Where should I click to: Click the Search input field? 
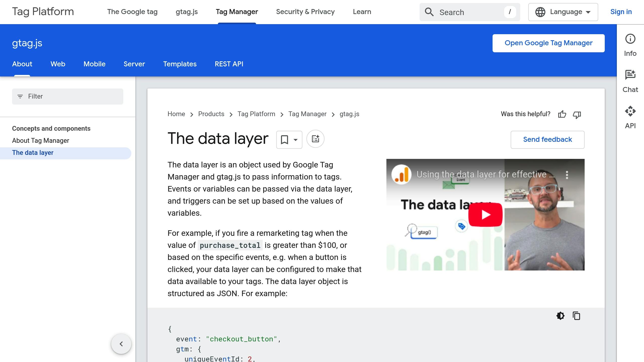click(x=470, y=12)
